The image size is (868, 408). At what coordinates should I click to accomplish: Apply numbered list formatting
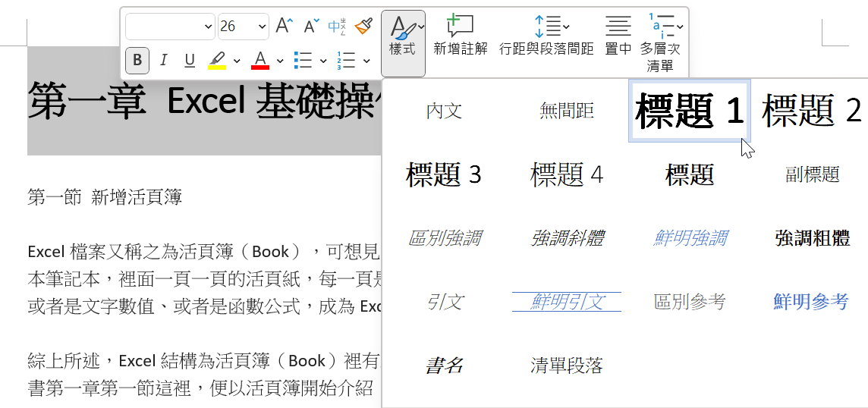[x=347, y=61]
